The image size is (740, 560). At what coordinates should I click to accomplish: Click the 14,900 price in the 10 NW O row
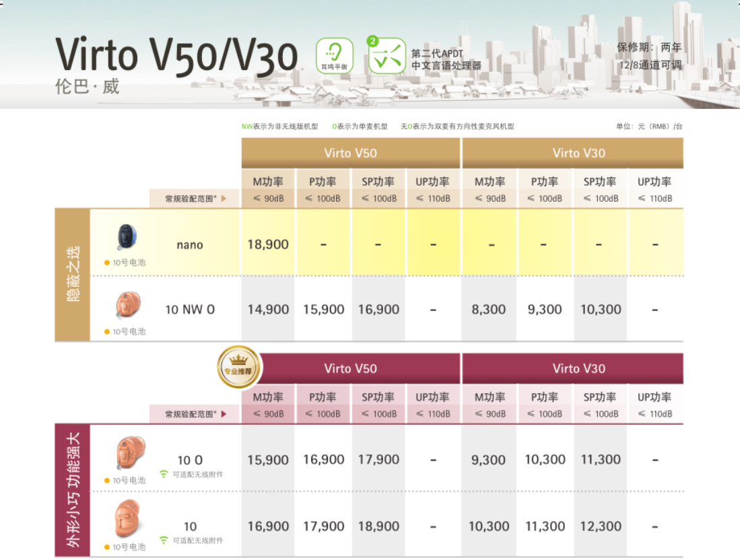[x=268, y=310]
